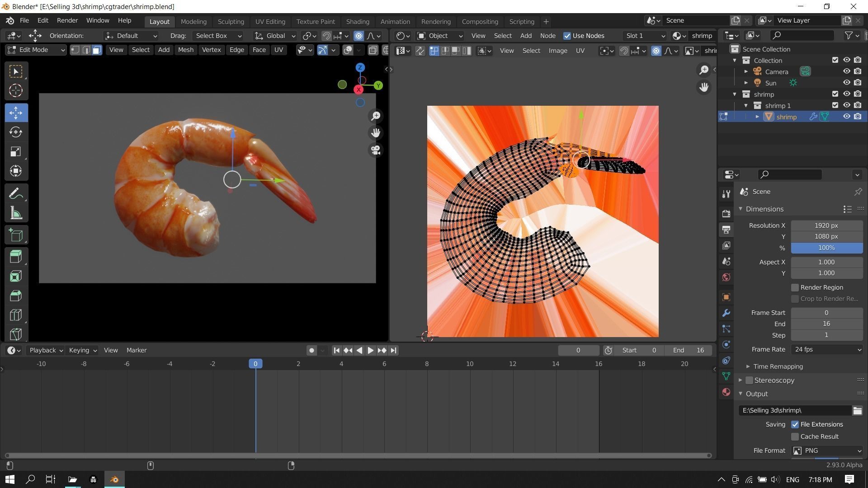Open the File Format PNG dropdown
The image size is (868, 488).
click(827, 450)
